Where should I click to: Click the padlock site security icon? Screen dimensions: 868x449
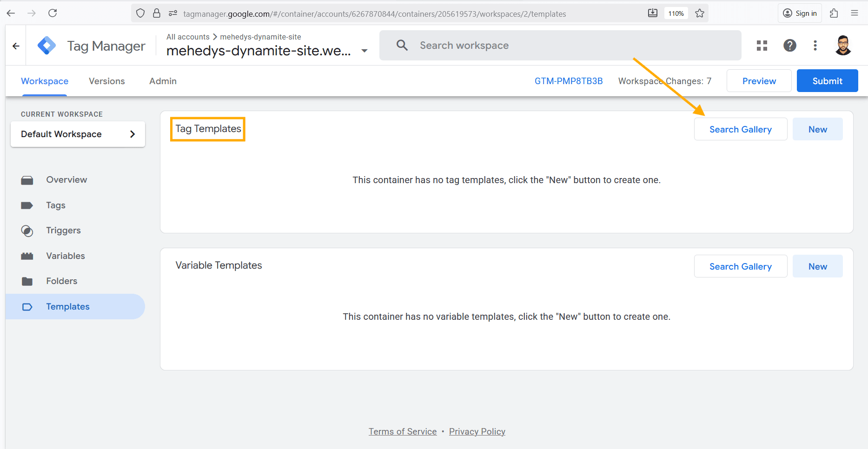(157, 13)
